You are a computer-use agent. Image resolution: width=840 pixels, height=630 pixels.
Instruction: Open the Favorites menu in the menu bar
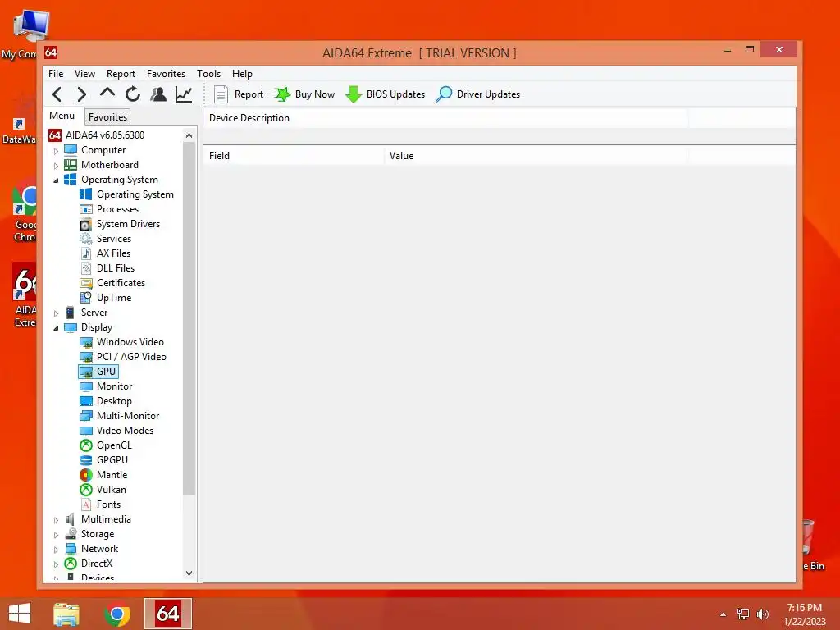[x=166, y=73]
